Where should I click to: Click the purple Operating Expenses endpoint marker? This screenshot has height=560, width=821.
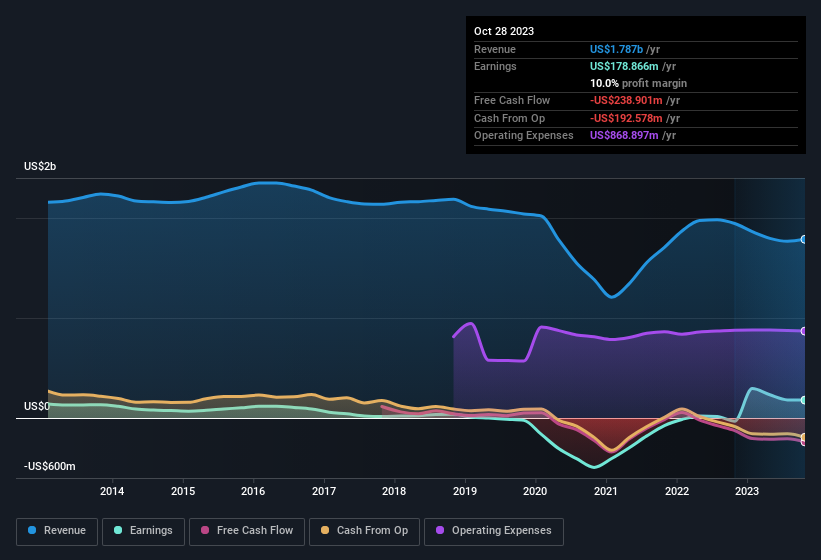tap(804, 331)
